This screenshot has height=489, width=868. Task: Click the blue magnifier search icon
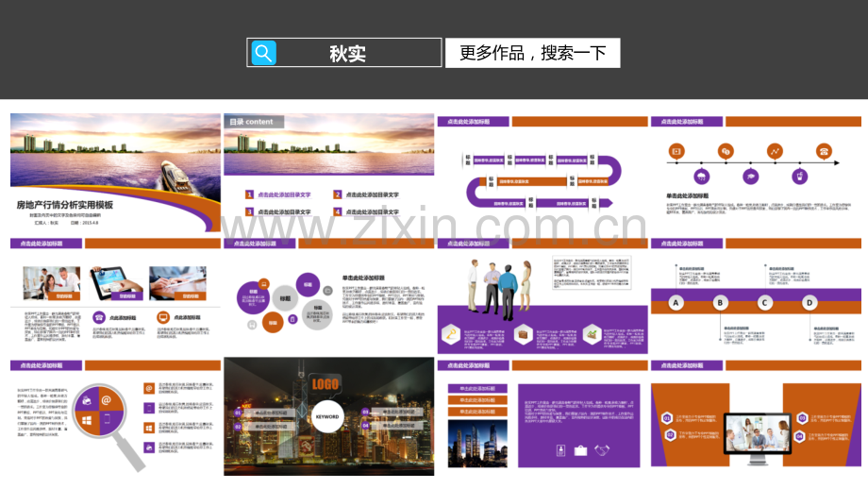(x=264, y=53)
